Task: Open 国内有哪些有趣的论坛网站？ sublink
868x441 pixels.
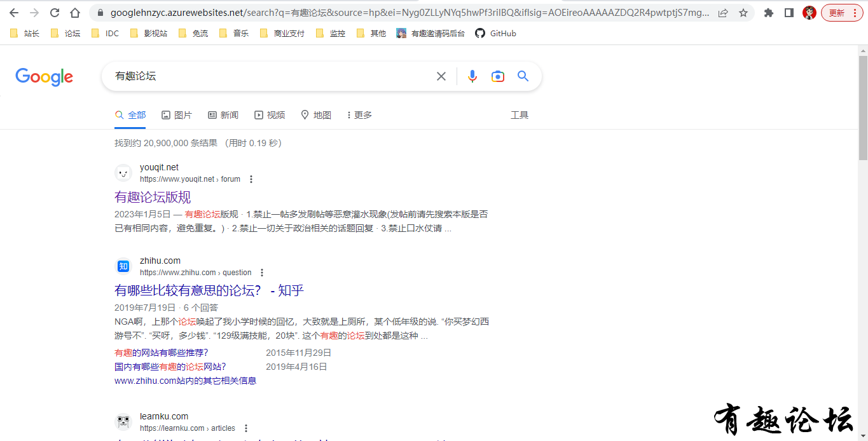Action: pos(170,367)
